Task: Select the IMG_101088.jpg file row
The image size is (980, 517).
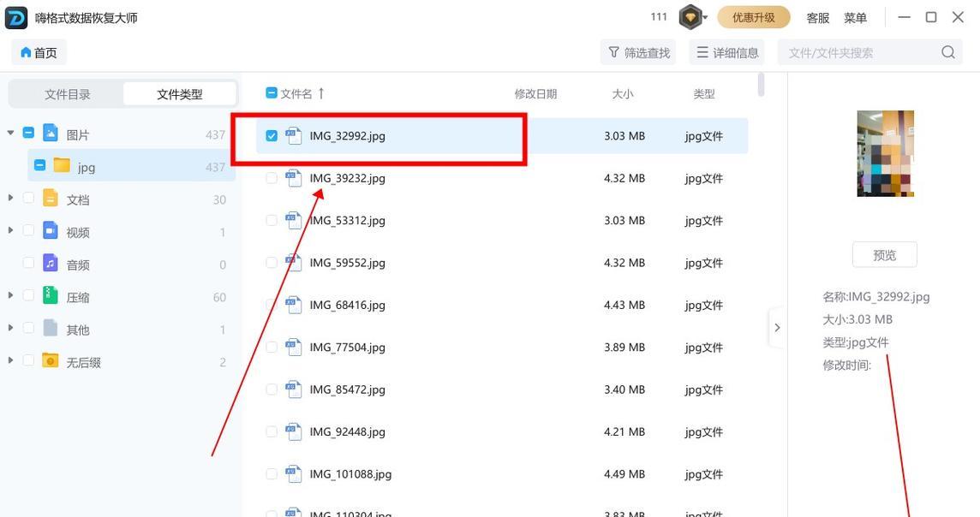Action: pyautogui.click(x=502, y=474)
